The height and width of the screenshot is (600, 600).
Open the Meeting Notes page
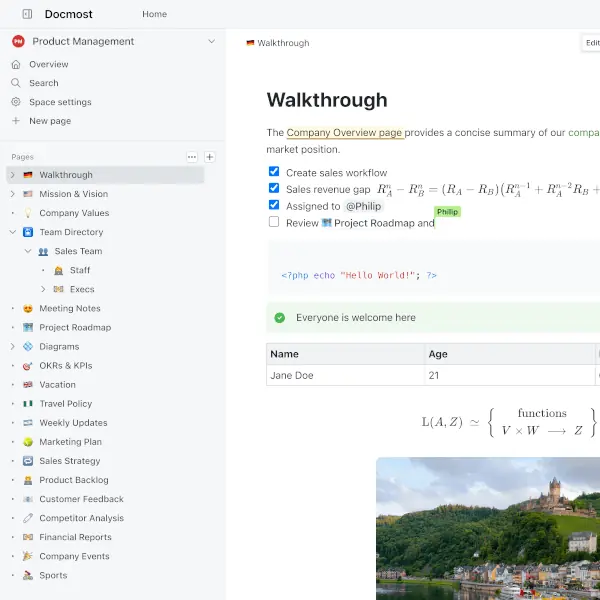[x=69, y=308]
